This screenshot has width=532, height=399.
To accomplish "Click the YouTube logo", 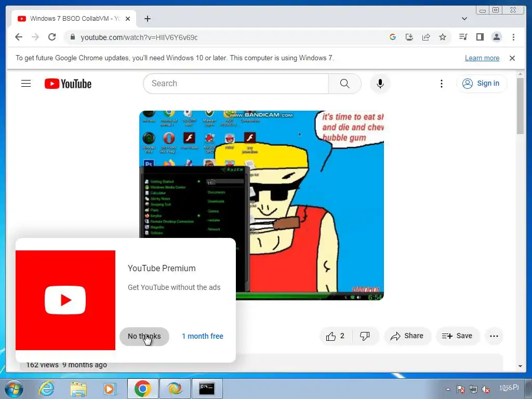I will (68, 84).
